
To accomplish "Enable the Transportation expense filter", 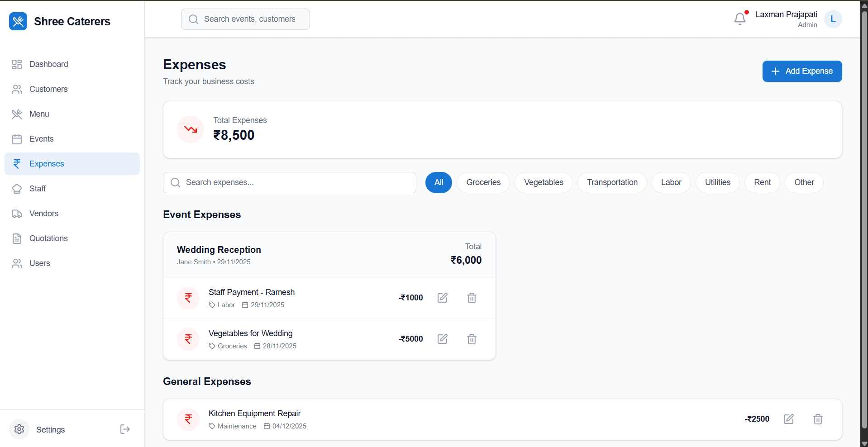I will [612, 182].
